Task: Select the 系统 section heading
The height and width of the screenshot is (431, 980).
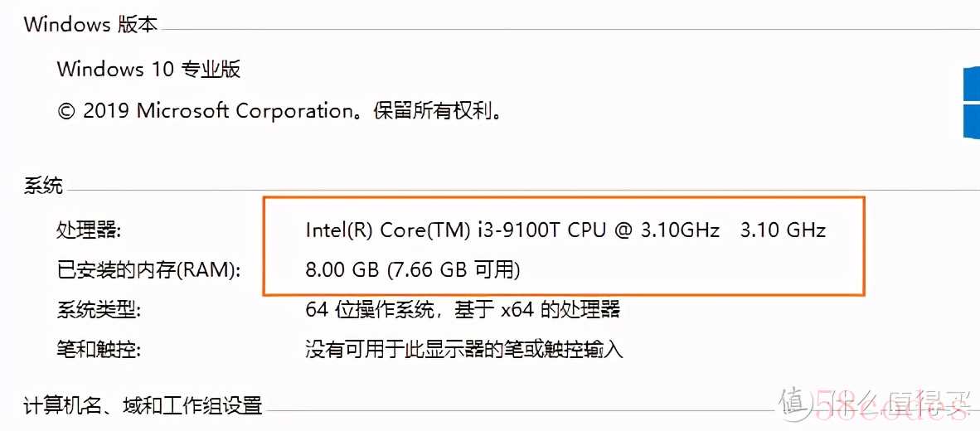Action: coord(43,186)
